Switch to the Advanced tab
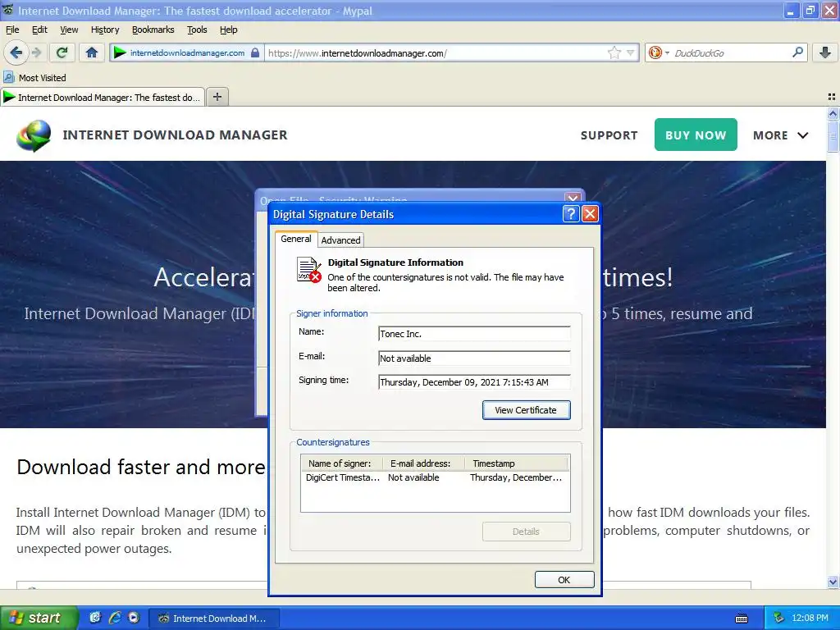The width and height of the screenshot is (840, 630). pos(340,240)
